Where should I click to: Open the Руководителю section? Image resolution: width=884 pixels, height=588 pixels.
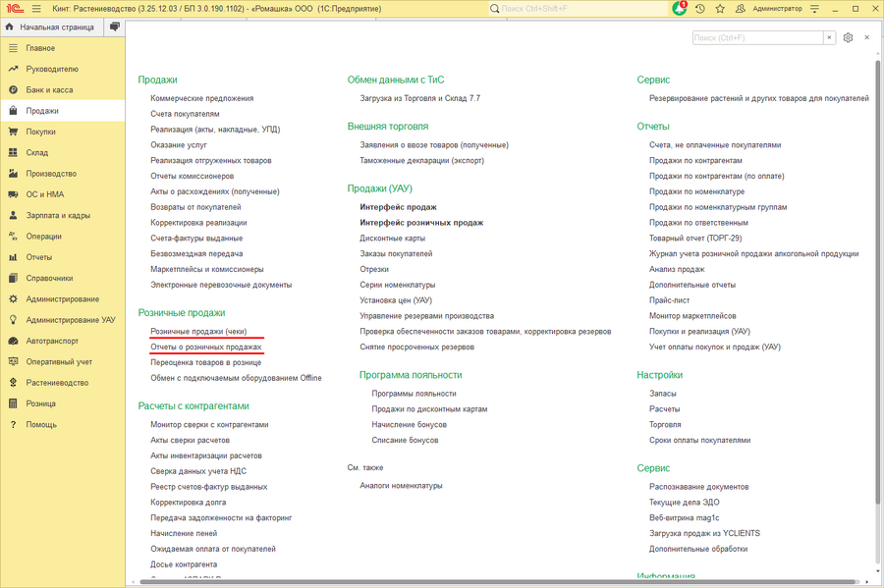(63, 70)
